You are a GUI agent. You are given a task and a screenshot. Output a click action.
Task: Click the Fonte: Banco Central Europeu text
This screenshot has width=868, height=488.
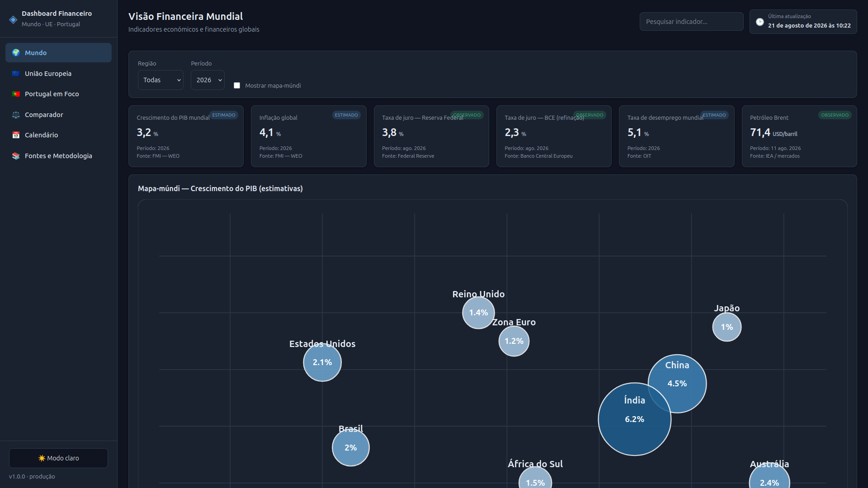(x=538, y=156)
